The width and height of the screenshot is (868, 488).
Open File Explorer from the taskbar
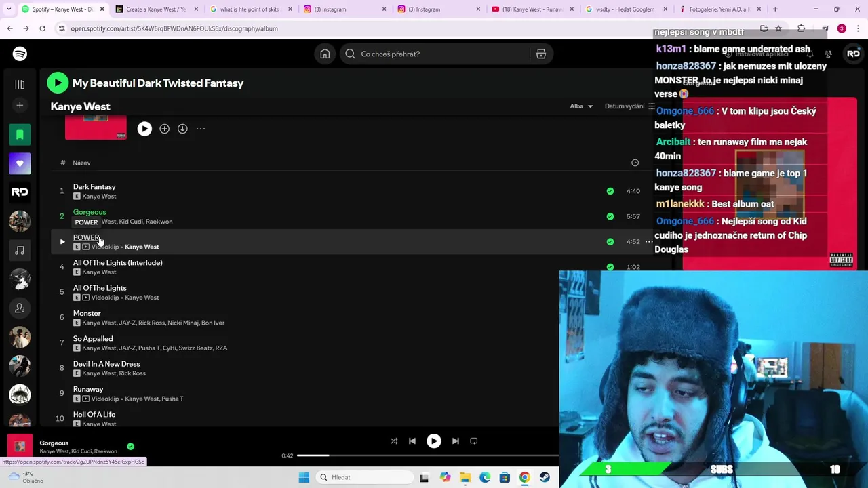tap(465, 477)
